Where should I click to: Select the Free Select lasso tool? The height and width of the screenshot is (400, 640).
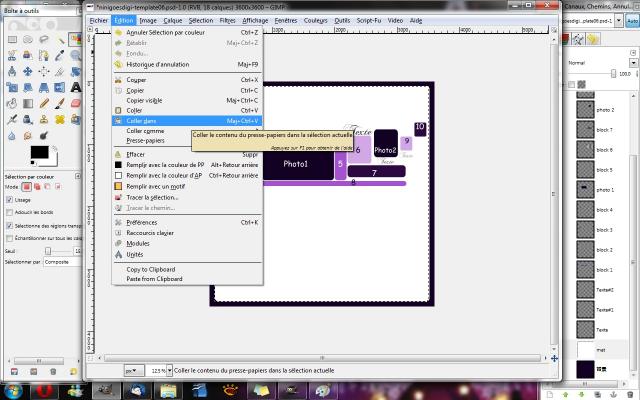[x=44, y=40]
